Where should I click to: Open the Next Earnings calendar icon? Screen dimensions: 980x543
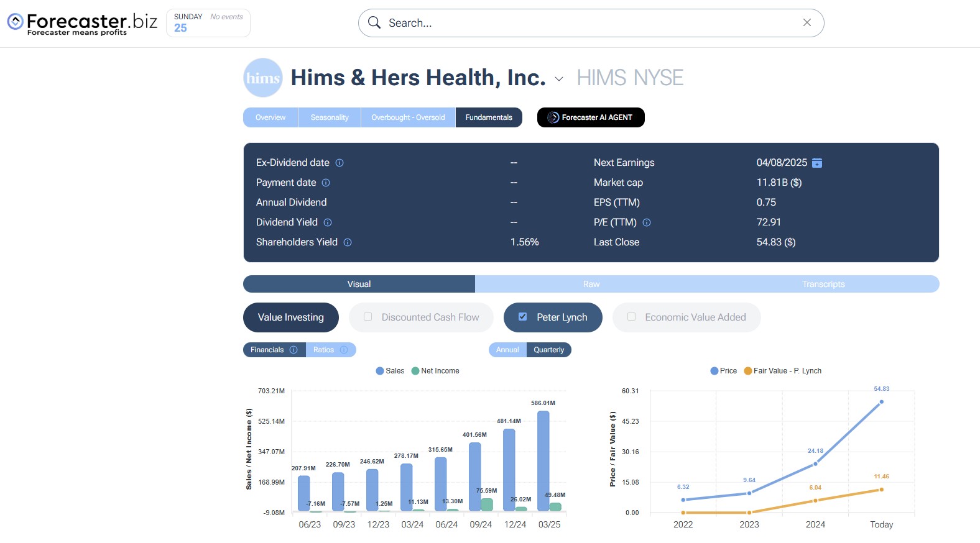click(817, 163)
